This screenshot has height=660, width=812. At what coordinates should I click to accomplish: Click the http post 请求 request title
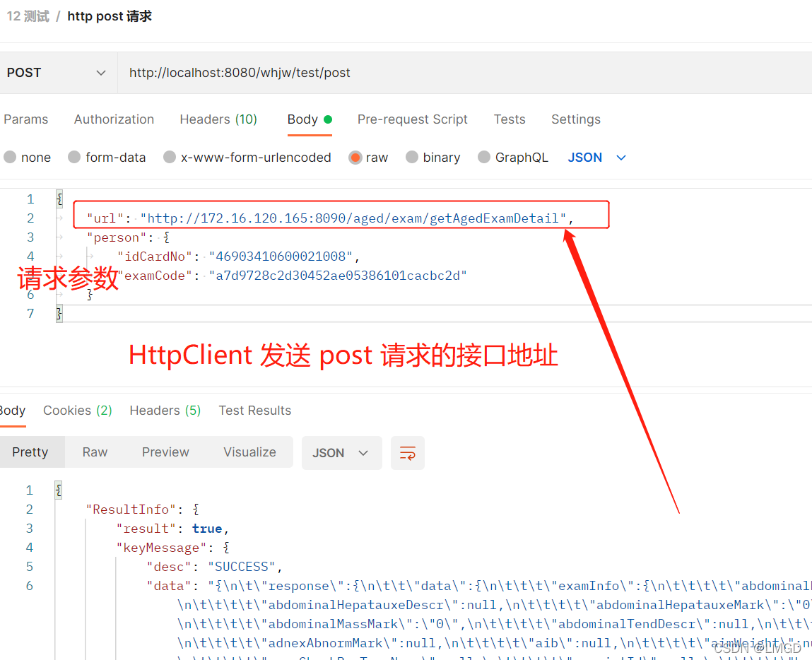(x=110, y=16)
